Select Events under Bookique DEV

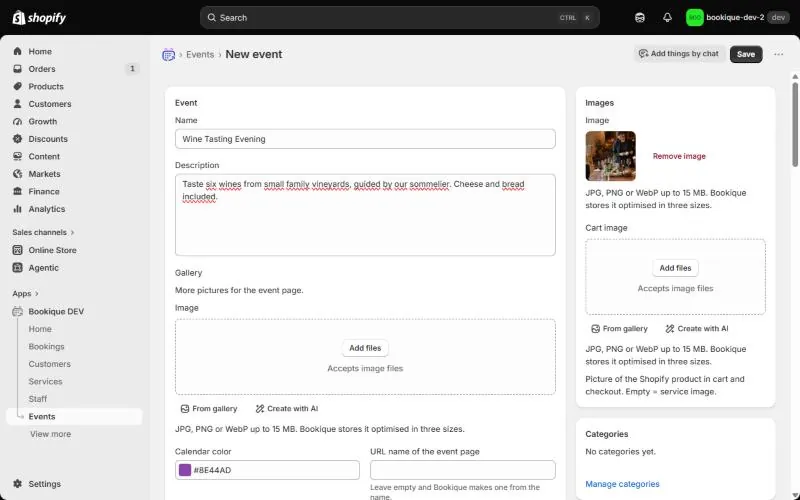pyautogui.click(x=74, y=416)
